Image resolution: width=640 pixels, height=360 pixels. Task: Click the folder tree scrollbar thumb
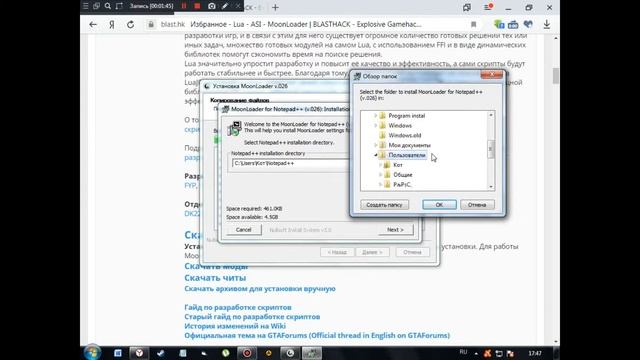[491, 149]
